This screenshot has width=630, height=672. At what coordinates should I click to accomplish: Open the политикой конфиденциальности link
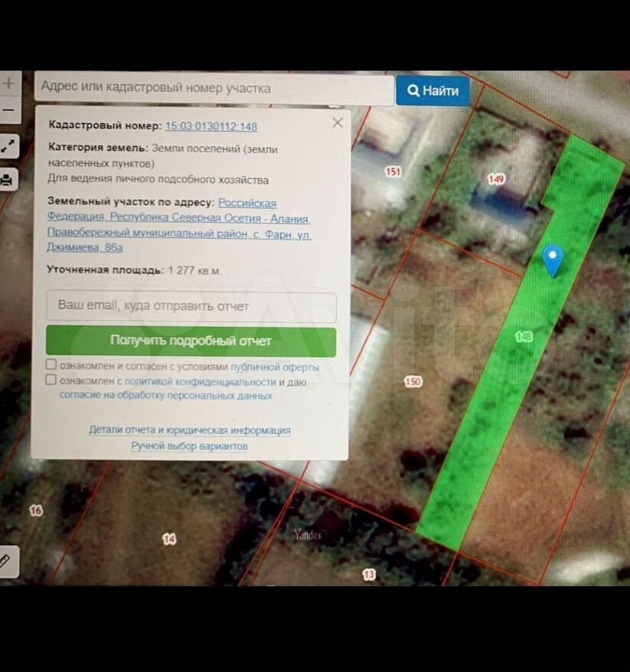(200, 381)
